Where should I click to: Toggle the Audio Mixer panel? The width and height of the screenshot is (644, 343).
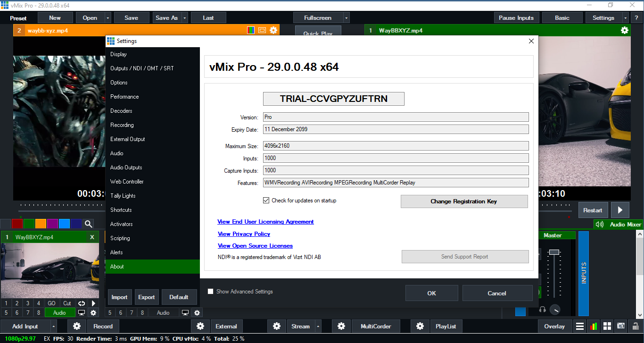click(x=619, y=225)
